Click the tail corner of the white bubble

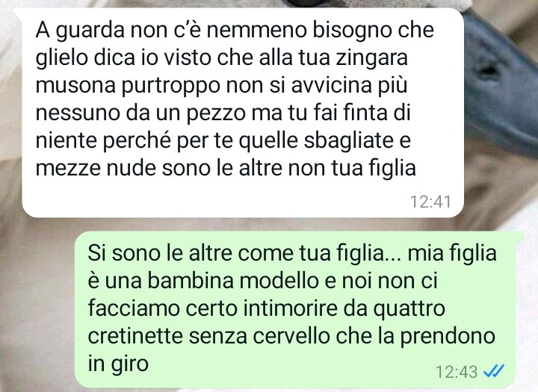click(18, 13)
